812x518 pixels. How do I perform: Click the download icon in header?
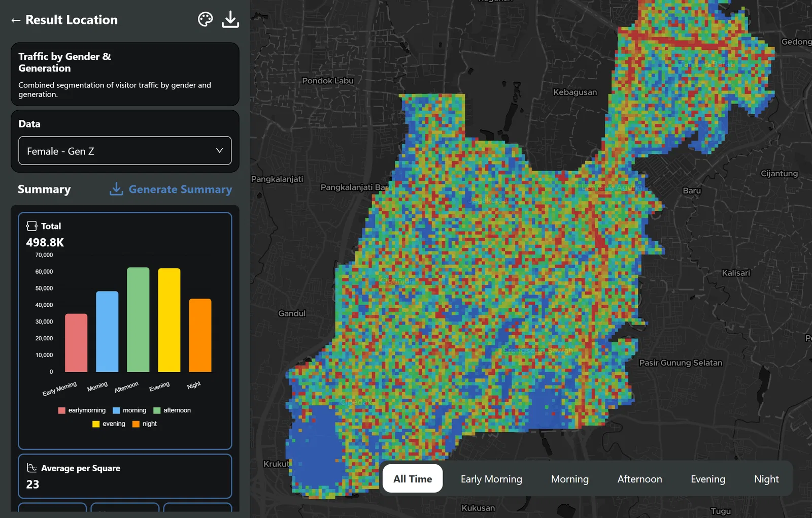pyautogui.click(x=230, y=19)
